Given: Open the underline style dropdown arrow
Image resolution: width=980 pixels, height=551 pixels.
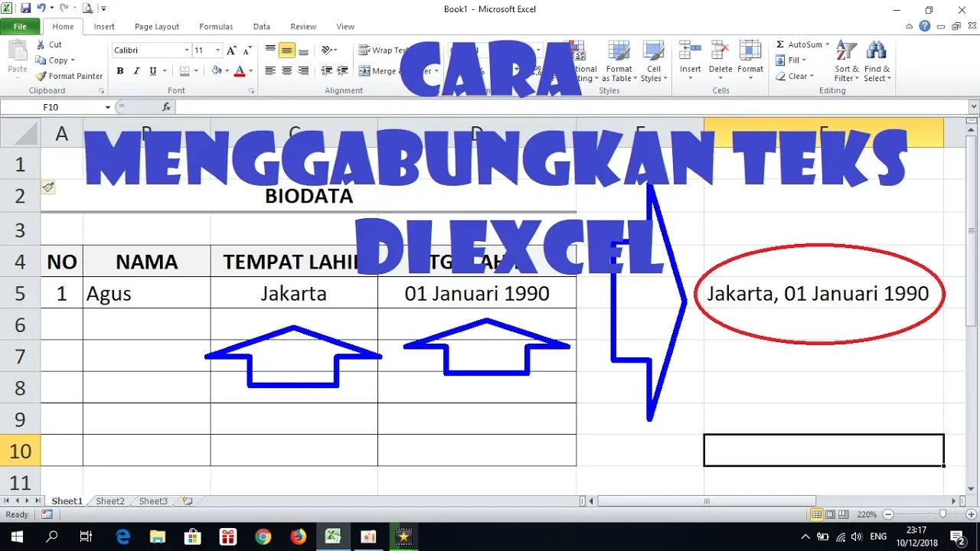Looking at the screenshot, I should click(164, 71).
